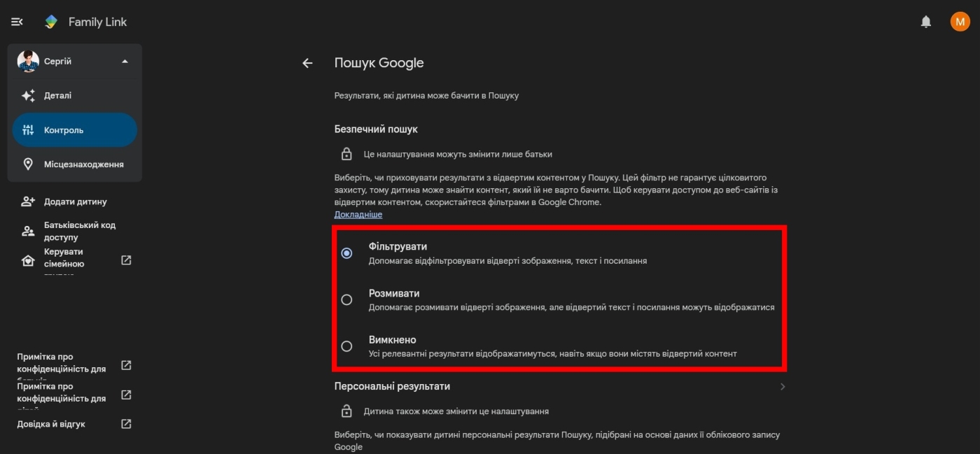Image resolution: width=980 pixels, height=454 pixels.
Task: Click the lock icon under Безпечний пошук
Action: point(346,154)
